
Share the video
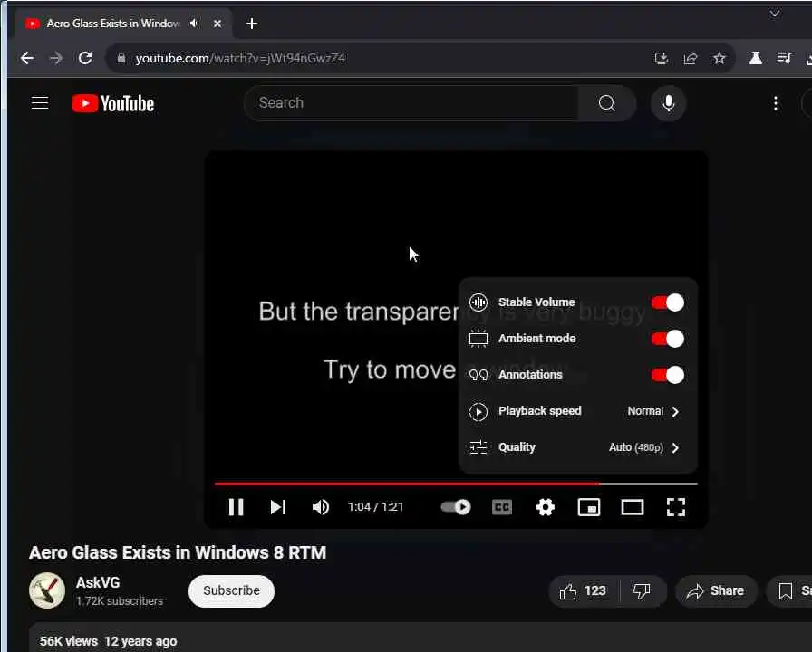pyautogui.click(x=716, y=591)
